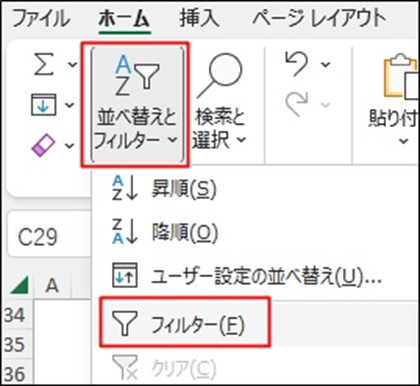Click the 検索と選択 magnifier icon

pos(220,75)
